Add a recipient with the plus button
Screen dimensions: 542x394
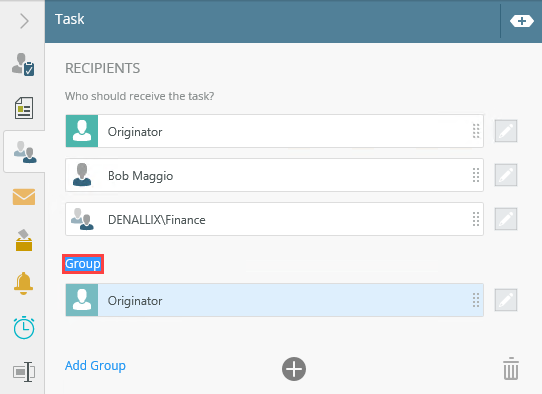coord(294,369)
